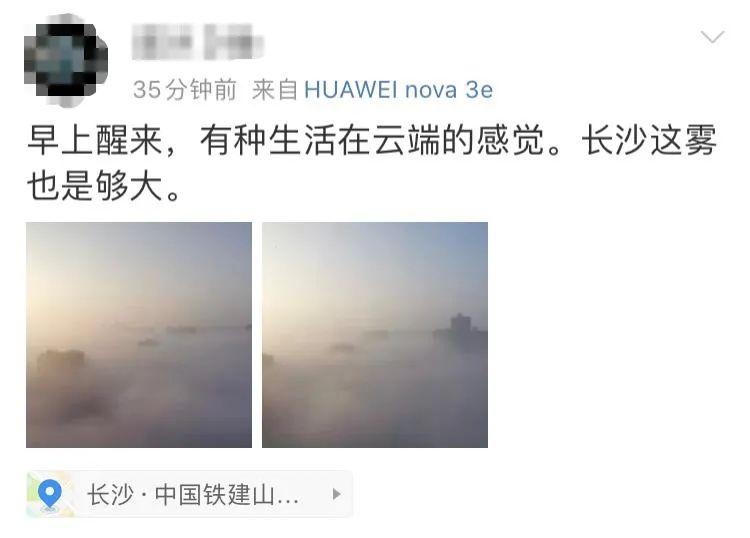This screenshot has width=750, height=538.
Task: Open the blurred username's profile
Action: [x=197, y=42]
